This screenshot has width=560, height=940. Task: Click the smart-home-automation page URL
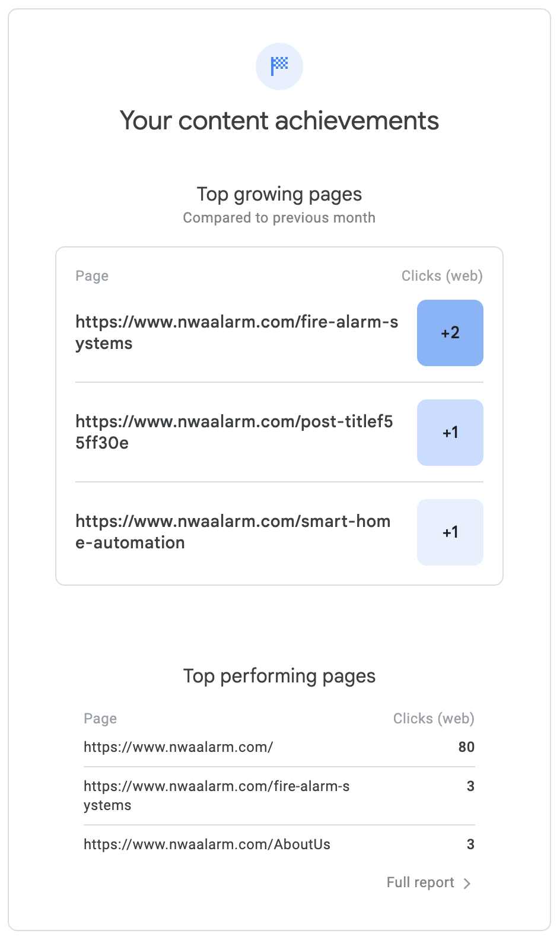[x=233, y=532]
